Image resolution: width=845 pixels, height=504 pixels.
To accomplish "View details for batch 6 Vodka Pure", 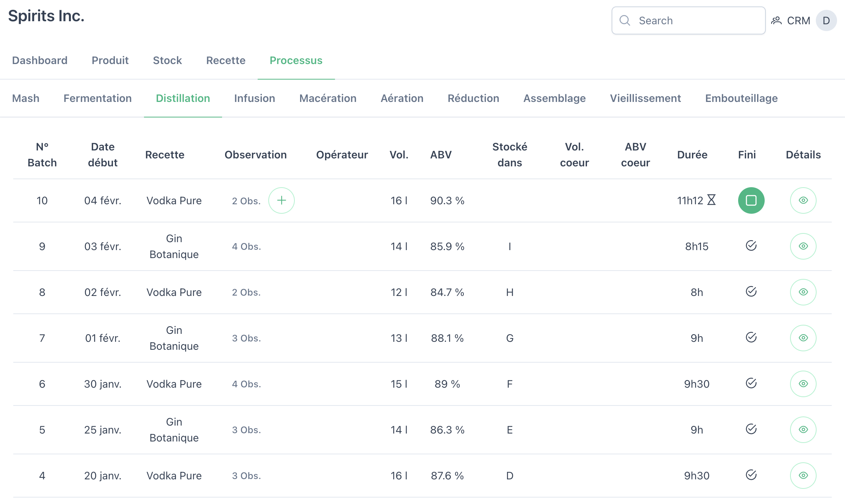I will pos(803,383).
